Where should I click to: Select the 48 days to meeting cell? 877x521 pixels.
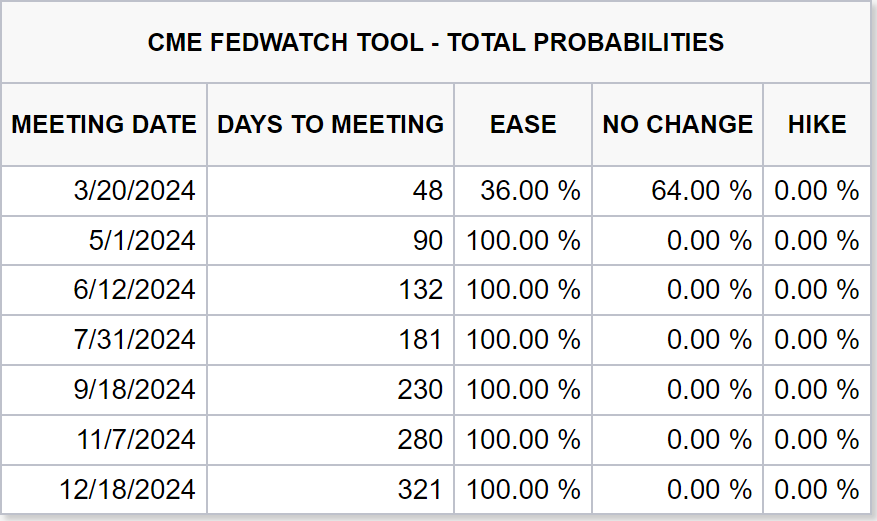coord(427,191)
